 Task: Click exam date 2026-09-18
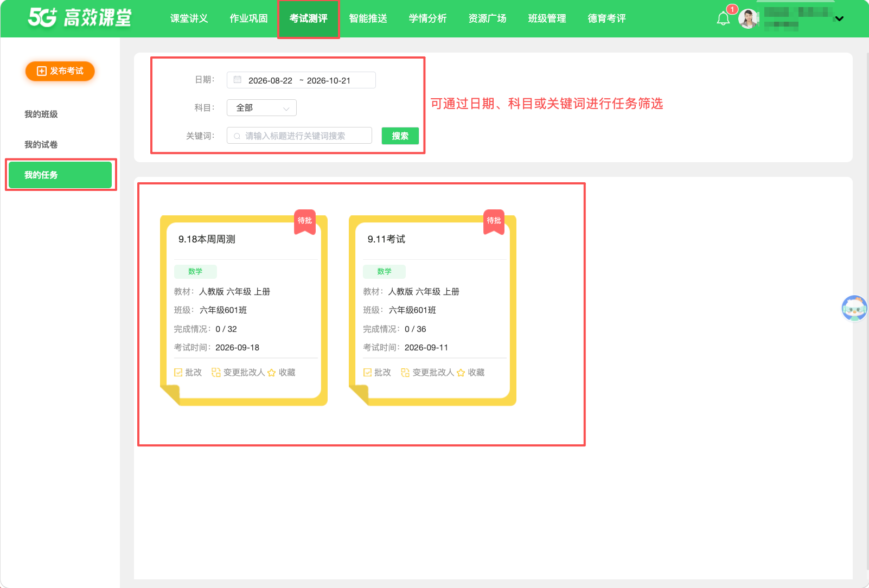pos(238,348)
